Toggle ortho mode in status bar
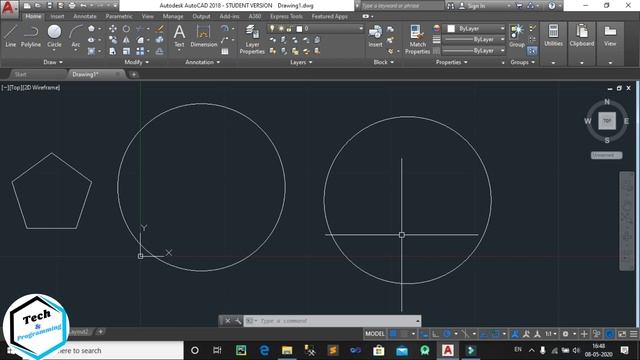 436,334
